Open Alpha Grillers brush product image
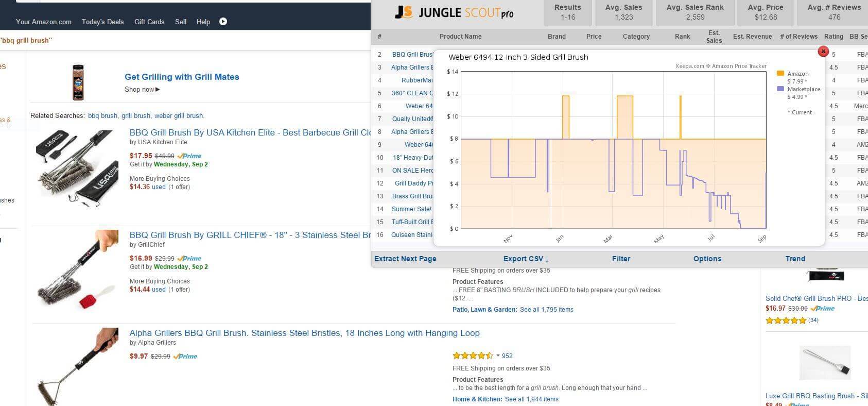This screenshot has height=406, width=868. (x=77, y=367)
